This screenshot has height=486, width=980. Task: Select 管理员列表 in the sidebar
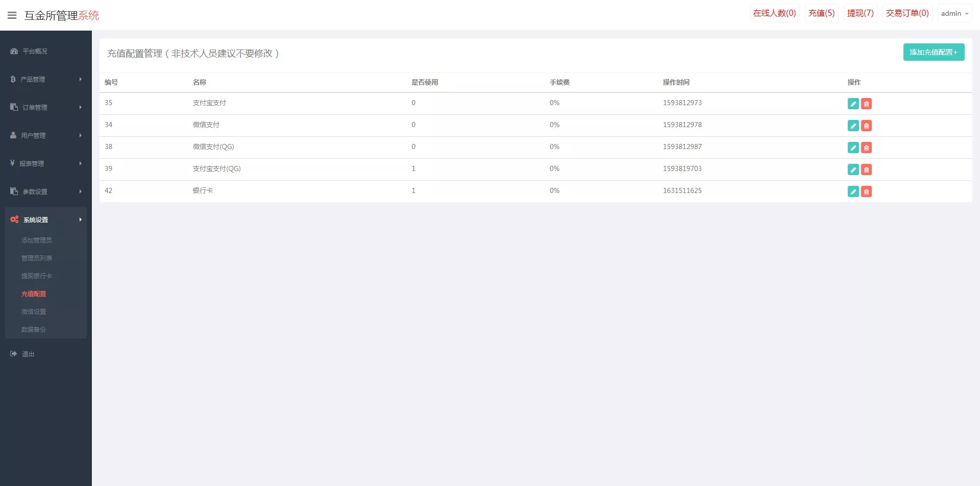(x=37, y=258)
